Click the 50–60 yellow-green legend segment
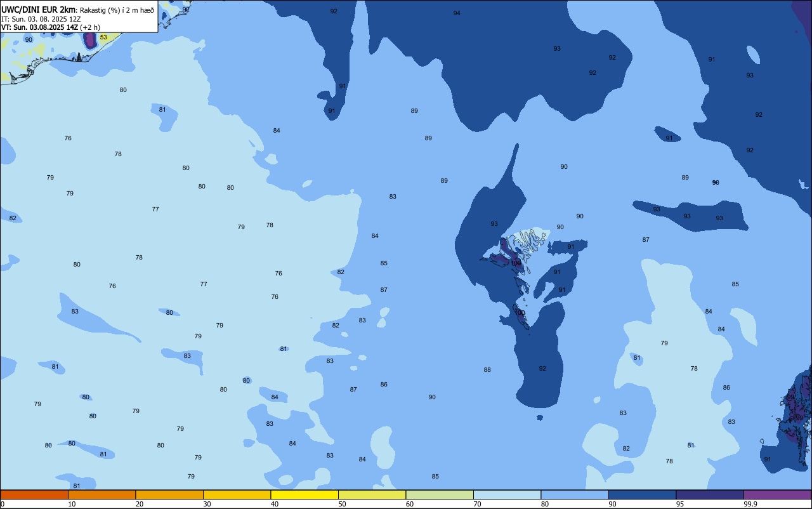This screenshot has height=509, width=812. click(372, 494)
